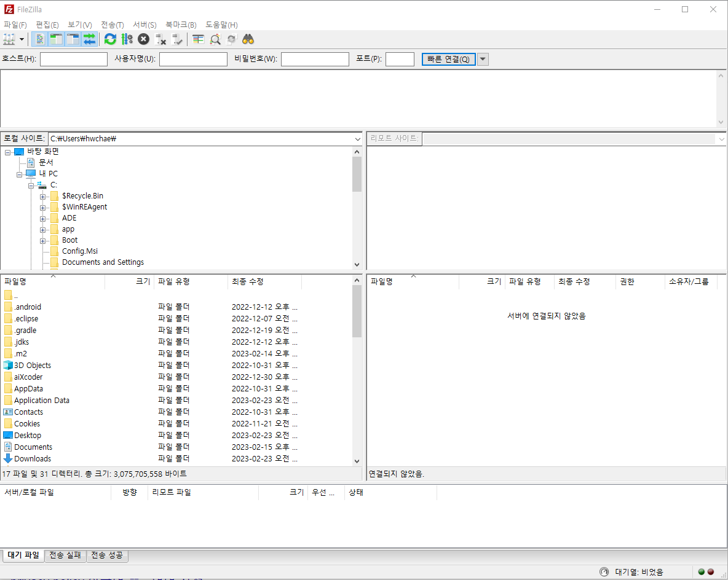Viewport: 728px width, 580px height.
Task: Open the quick connect history dropdown
Action: tap(483, 59)
